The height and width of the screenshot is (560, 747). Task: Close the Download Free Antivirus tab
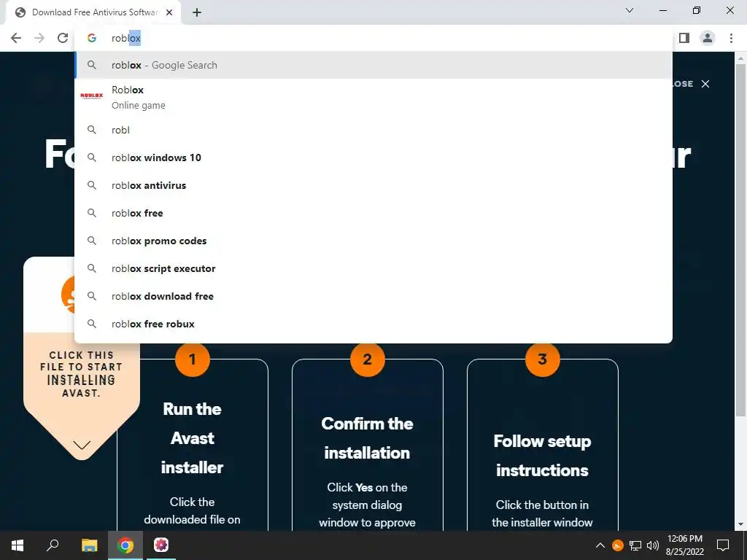(x=169, y=13)
